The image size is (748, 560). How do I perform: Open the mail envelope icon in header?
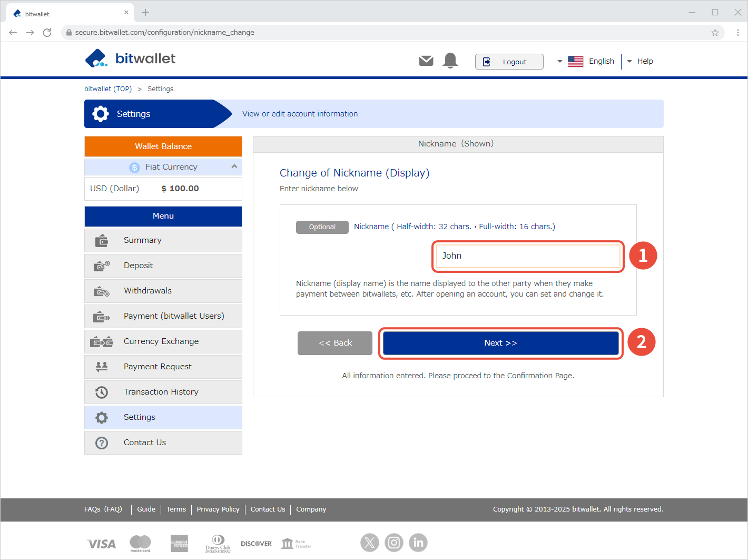[x=426, y=61]
